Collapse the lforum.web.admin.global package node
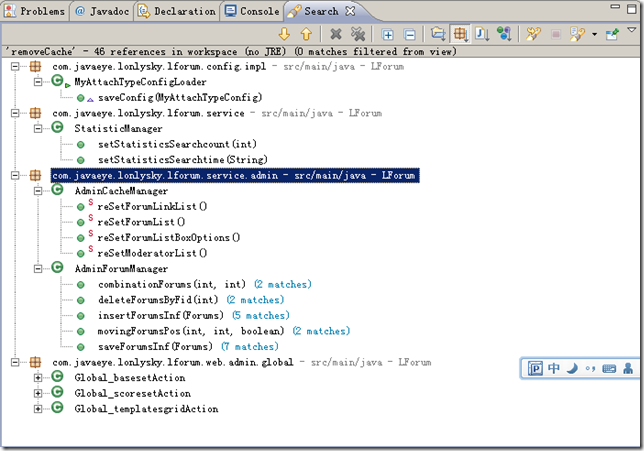Viewport: 644px width, 451px height. (15, 362)
